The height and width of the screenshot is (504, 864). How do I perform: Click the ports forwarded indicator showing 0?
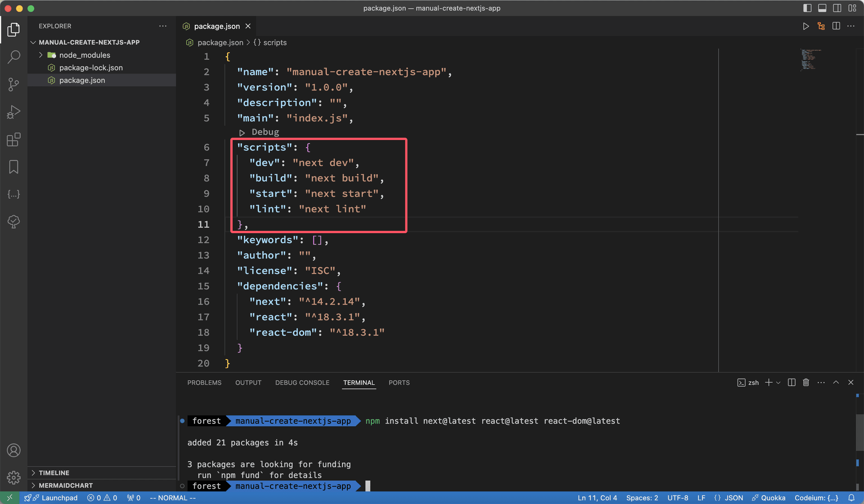pyautogui.click(x=134, y=498)
